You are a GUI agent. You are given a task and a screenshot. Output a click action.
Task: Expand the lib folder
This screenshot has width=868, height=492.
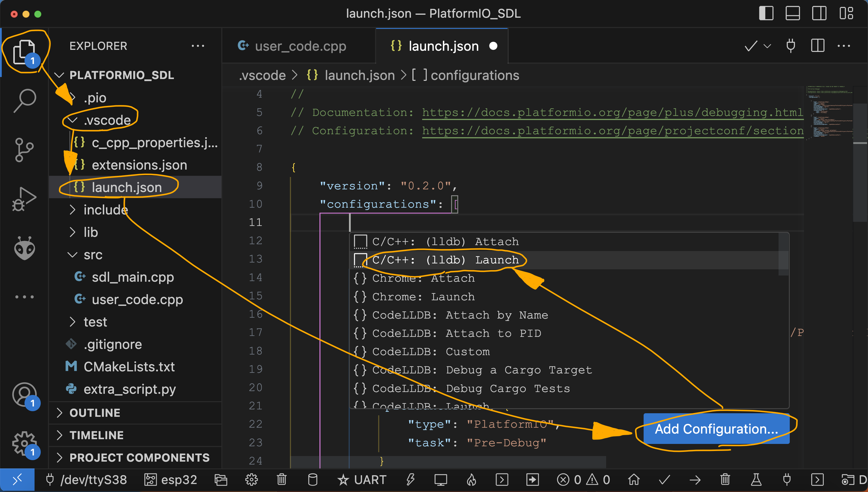point(91,232)
